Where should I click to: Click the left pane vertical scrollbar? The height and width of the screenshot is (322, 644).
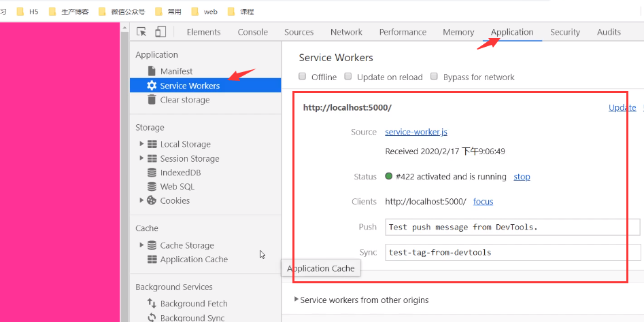click(125, 175)
